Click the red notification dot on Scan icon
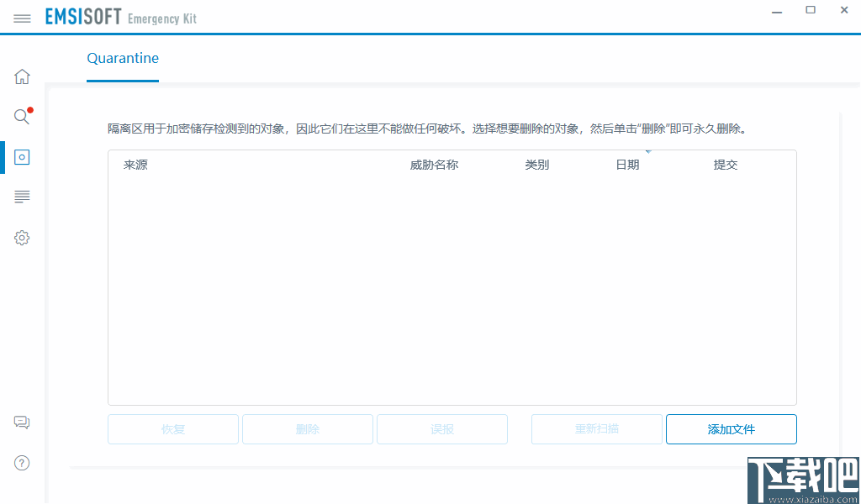The image size is (861, 504). (29, 109)
